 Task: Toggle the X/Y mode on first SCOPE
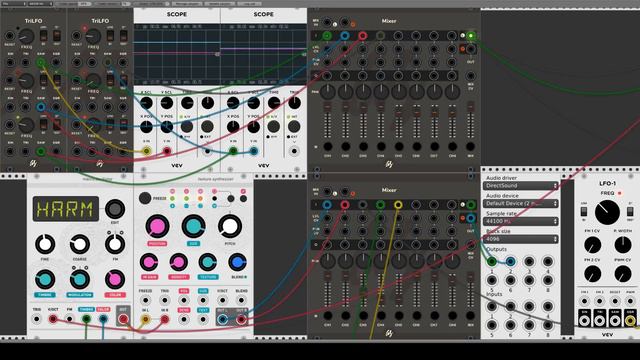[x=187, y=127]
